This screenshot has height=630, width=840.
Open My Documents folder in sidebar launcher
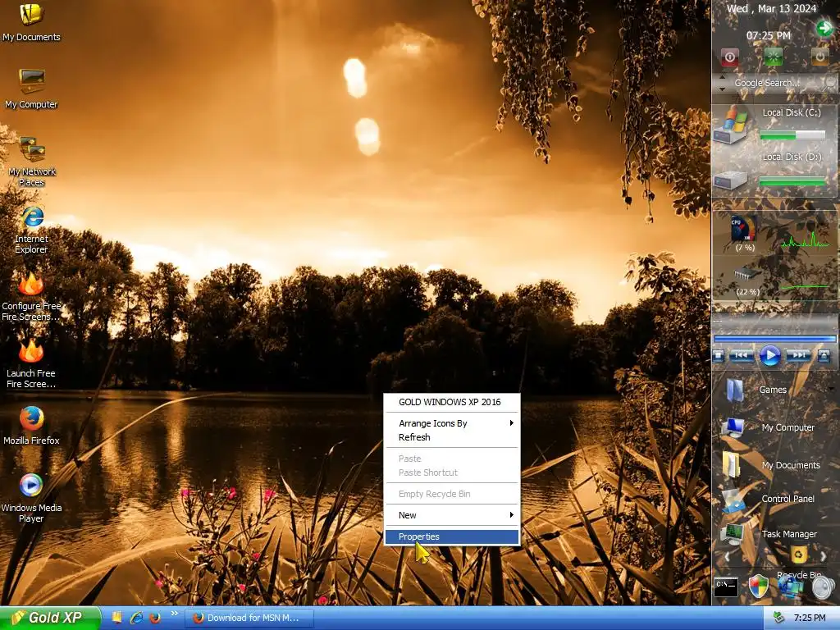(x=731, y=464)
